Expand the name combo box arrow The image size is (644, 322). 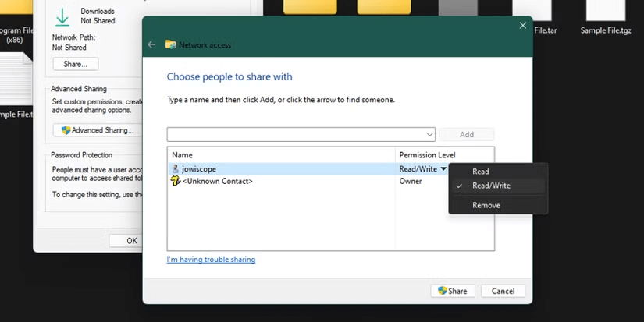click(429, 135)
